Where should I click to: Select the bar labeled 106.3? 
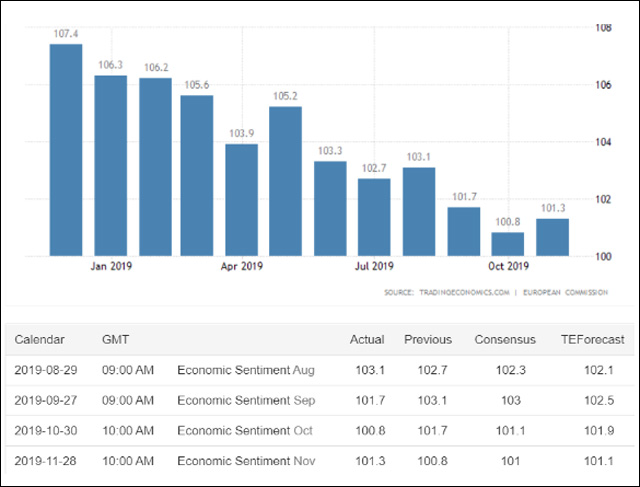coord(110,166)
